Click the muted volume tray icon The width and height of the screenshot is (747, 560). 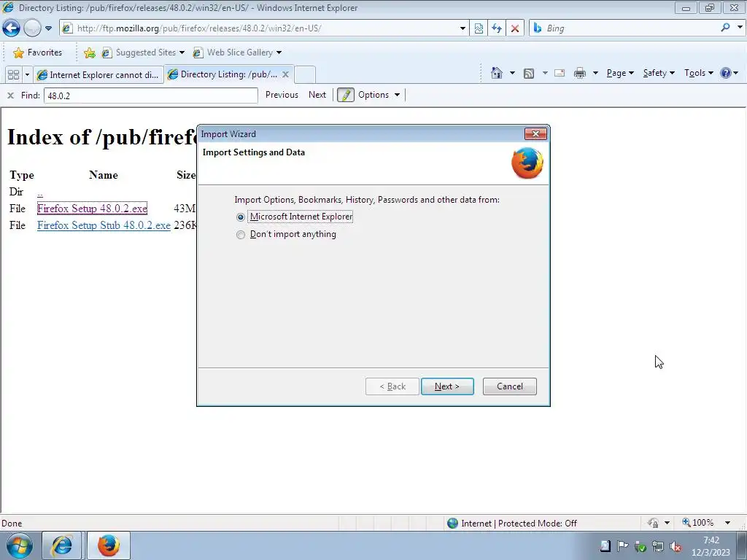[x=676, y=546]
